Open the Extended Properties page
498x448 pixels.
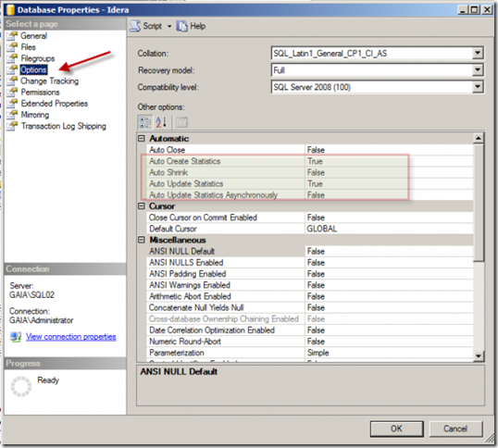[55, 104]
